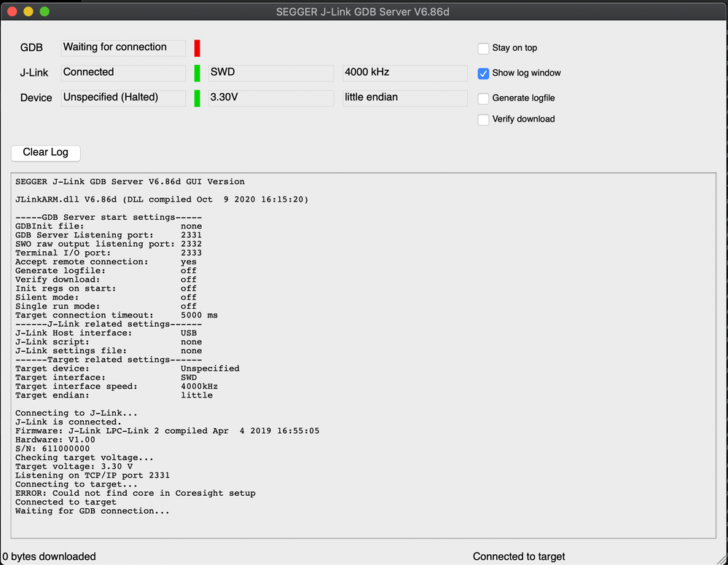Enable Generate logfile option

(483, 98)
